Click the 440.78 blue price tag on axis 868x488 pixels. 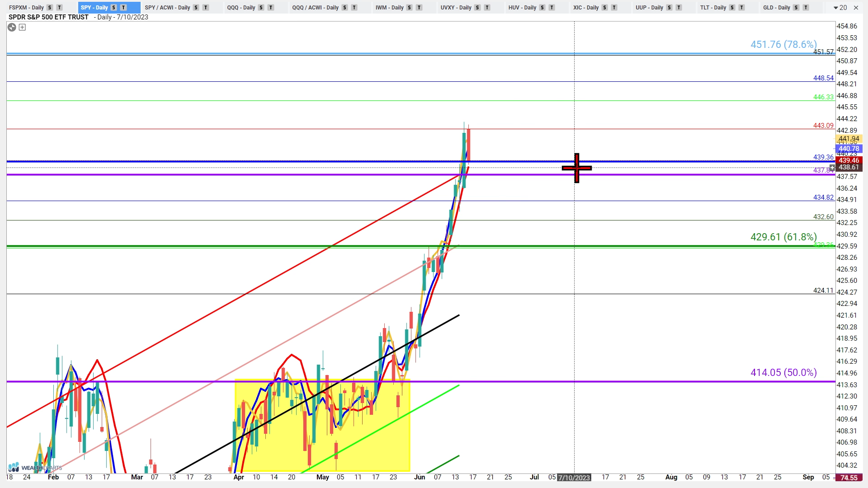[849, 149]
